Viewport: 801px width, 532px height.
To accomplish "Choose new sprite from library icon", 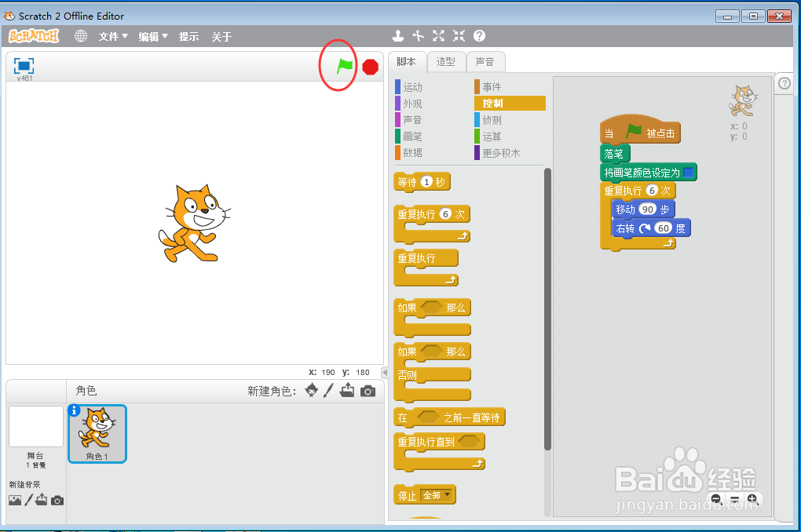I will tap(312, 391).
